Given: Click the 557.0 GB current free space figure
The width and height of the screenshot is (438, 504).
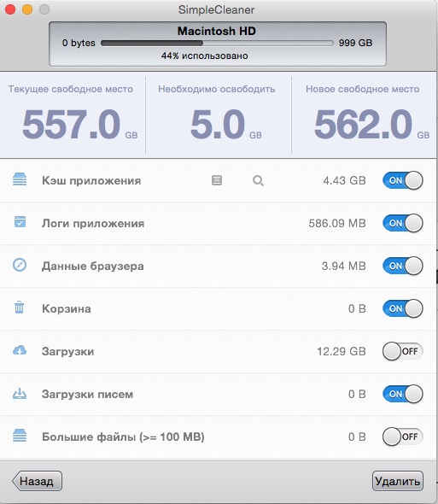Looking at the screenshot, I should pos(79,125).
